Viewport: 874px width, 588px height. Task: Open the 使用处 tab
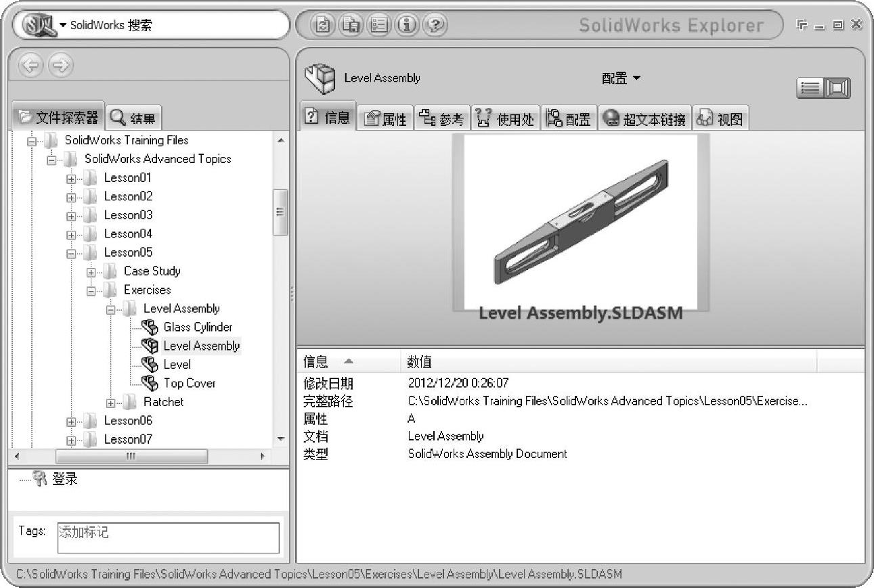click(505, 119)
